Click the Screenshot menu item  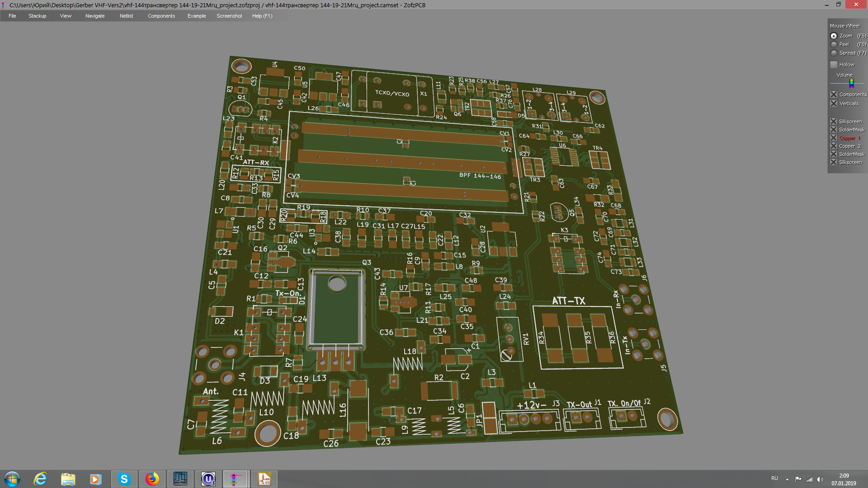click(229, 16)
